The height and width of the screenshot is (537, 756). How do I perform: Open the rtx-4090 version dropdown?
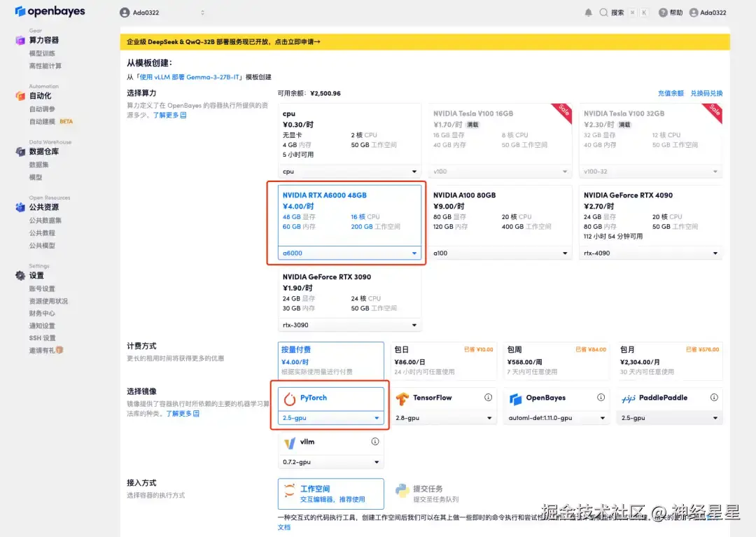[x=650, y=253]
